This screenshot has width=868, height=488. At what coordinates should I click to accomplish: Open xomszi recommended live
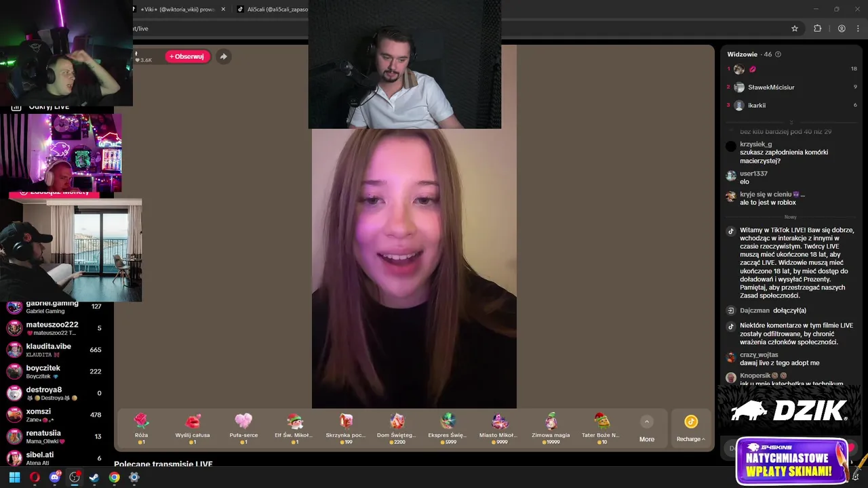[x=54, y=415]
